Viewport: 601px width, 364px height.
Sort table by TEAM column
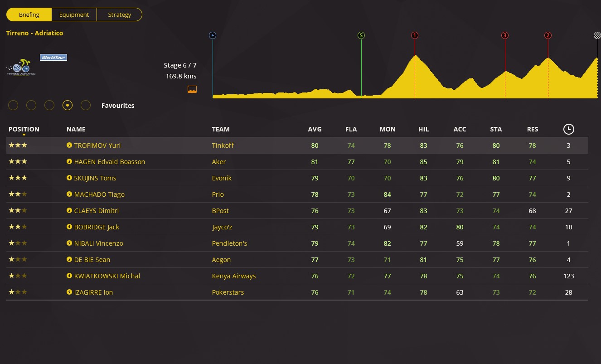click(221, 129)
